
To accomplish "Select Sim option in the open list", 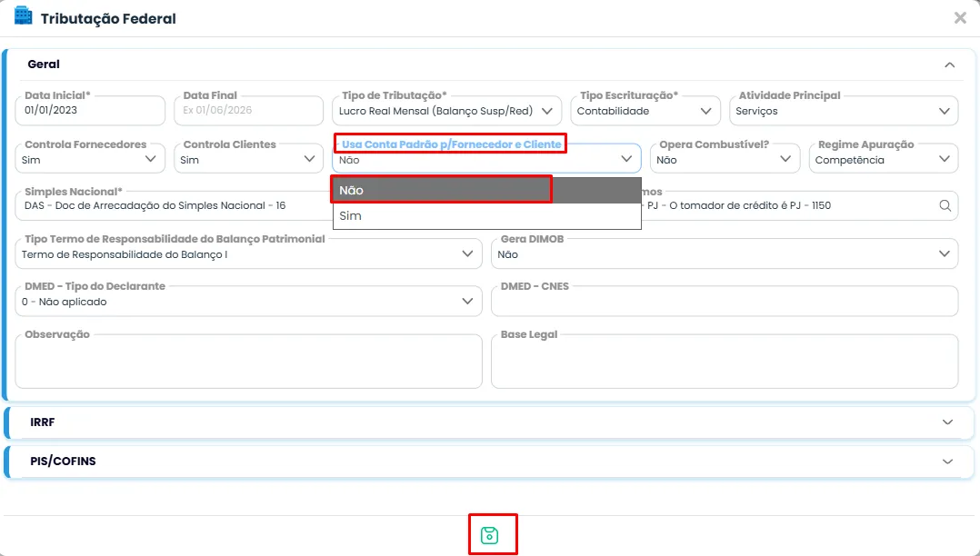I will pos(487,216).
